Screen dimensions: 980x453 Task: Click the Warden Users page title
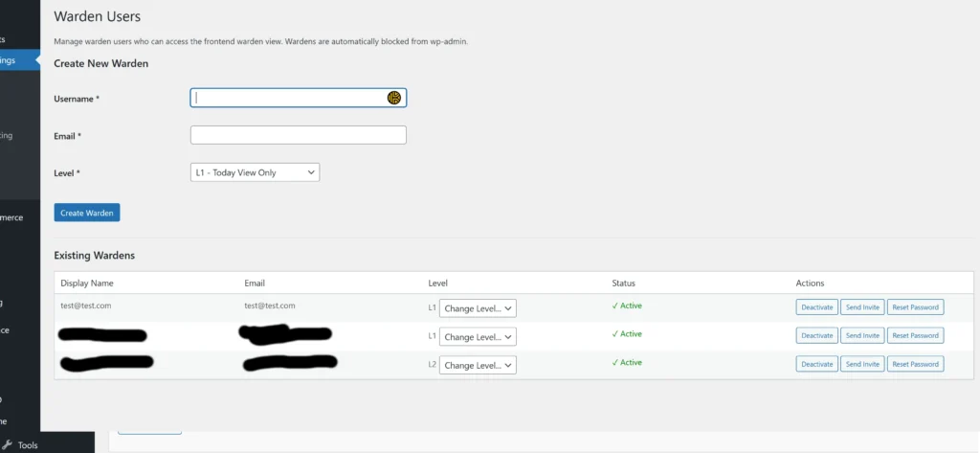[98, 16]
